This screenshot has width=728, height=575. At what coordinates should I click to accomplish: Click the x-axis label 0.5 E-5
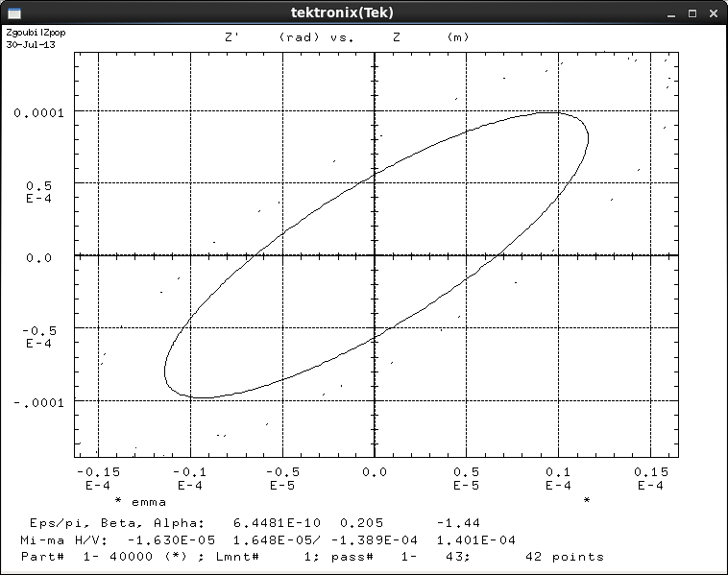tap(467, 479)
